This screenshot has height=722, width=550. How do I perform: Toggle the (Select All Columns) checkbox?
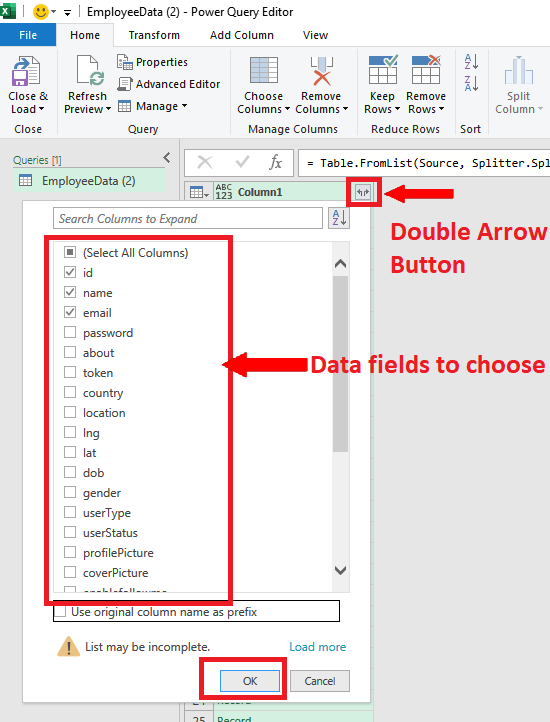(x=70, y=252)
